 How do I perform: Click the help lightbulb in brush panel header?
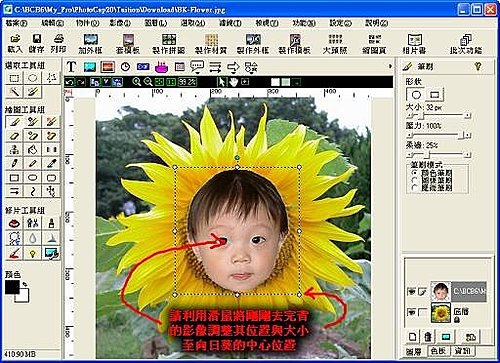click(478, 66)
